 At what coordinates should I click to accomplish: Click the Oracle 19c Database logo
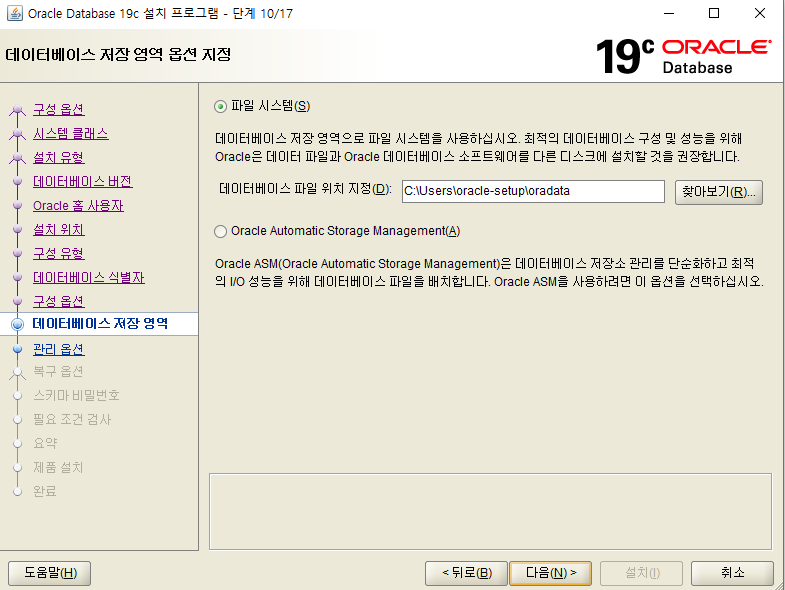pos(683,56)
